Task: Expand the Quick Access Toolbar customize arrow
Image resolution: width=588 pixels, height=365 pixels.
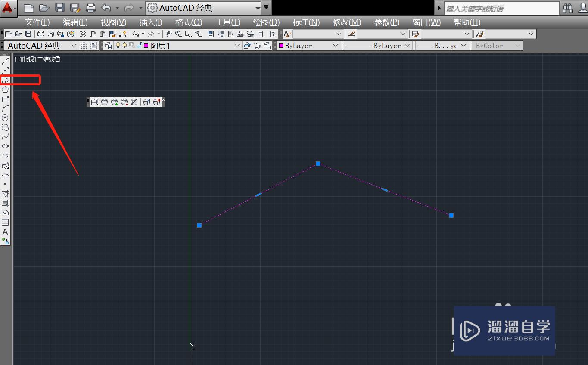Action: tap(267, 8)
